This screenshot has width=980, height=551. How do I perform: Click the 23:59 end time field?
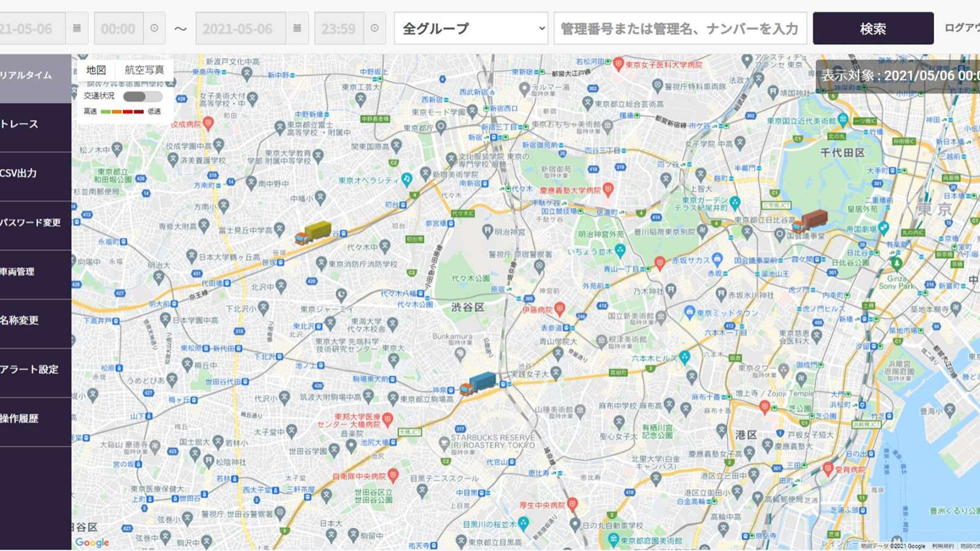(339, 28)
